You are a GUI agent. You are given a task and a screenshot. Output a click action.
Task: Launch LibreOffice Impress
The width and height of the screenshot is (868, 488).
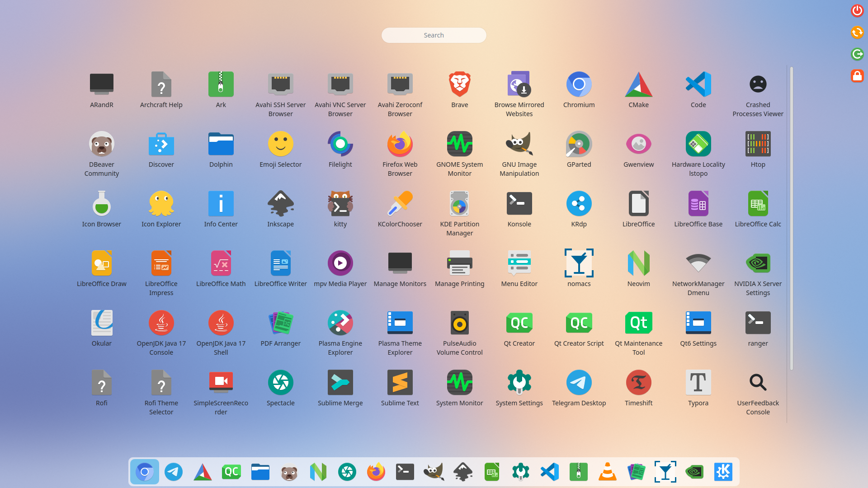point(161,273)
